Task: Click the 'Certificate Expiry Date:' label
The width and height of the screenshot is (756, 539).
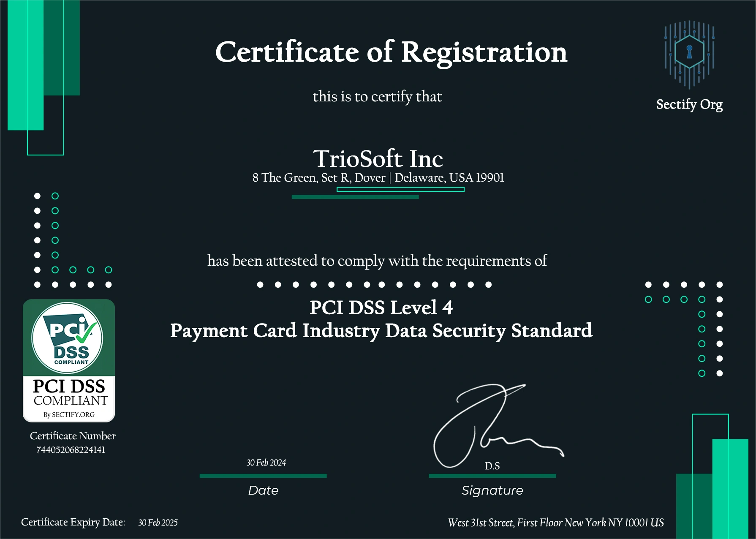Action: [73, 523]
